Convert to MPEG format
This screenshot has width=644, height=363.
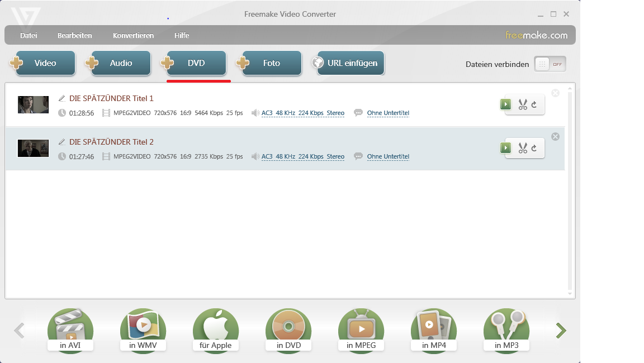pyautogui.click(x=361, y=330)
